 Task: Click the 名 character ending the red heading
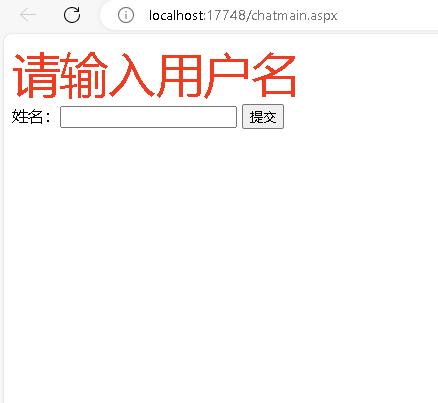pos(274,76)
